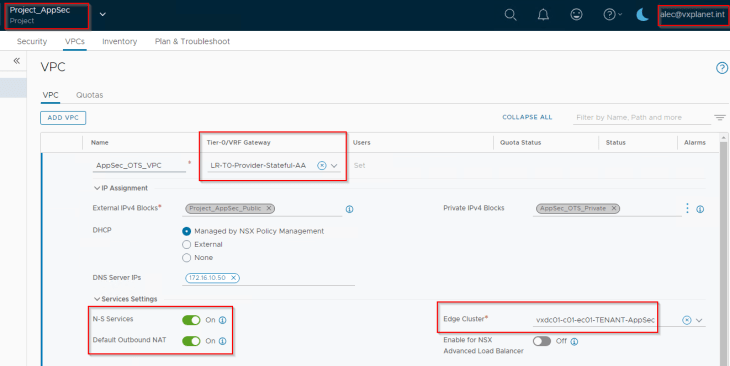The image size is (730, 366).
Task: Click COLLAPSE ALL link
Action: (527, 117)
